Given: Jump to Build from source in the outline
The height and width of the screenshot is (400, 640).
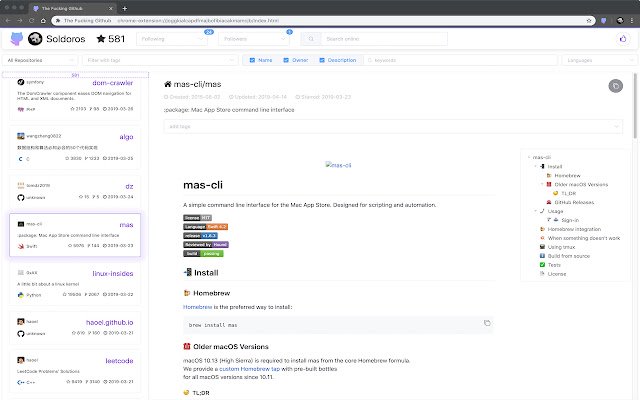Looking at the screenshot, I should [569, 256].
